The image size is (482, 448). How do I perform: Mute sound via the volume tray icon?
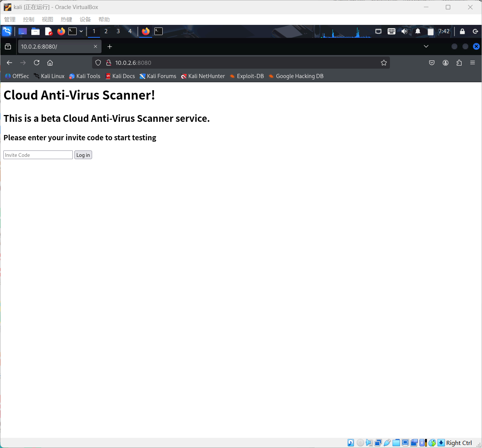pyautogui.click(x=404, y=31)
